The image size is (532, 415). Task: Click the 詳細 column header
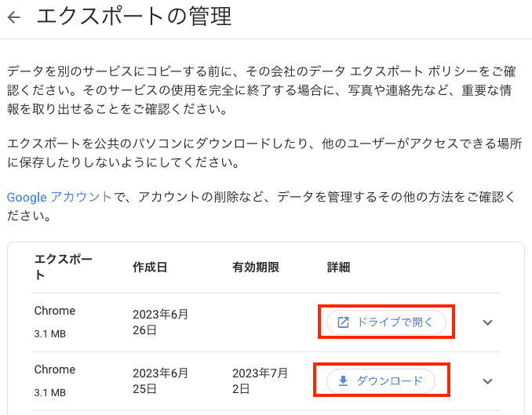(x=338, y=267)
